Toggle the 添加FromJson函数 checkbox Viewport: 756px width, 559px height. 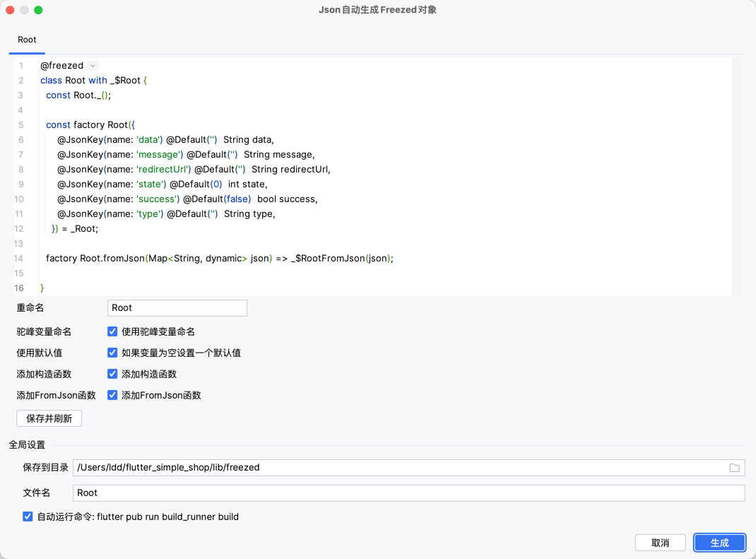(112, 395)
